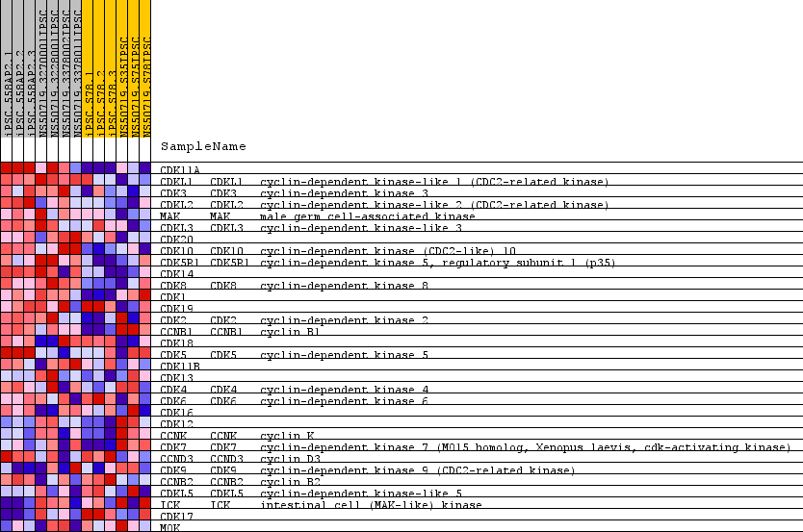
Task: Select the CDK7 gene row label
Action: pos(173,447)
